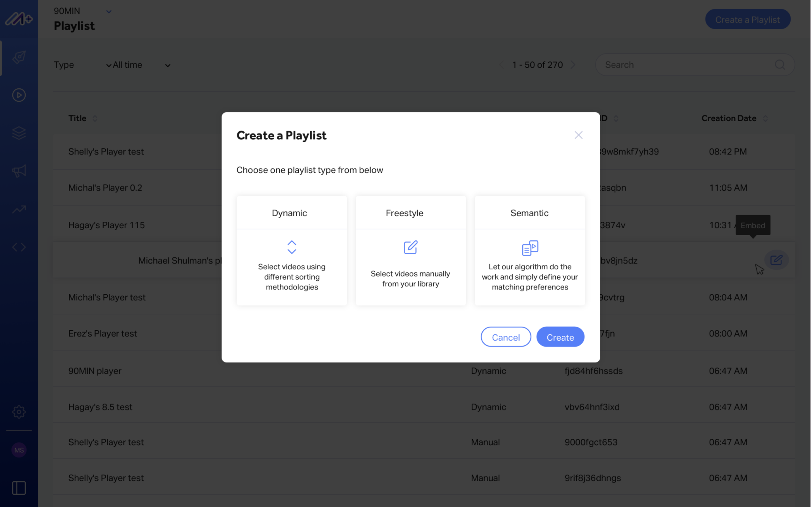Image resolution: width=812 pixels, height=507 pixels.
Task: Open Shelly's Player test row at 08:42 PM
Action: click(x=424, y=152)
